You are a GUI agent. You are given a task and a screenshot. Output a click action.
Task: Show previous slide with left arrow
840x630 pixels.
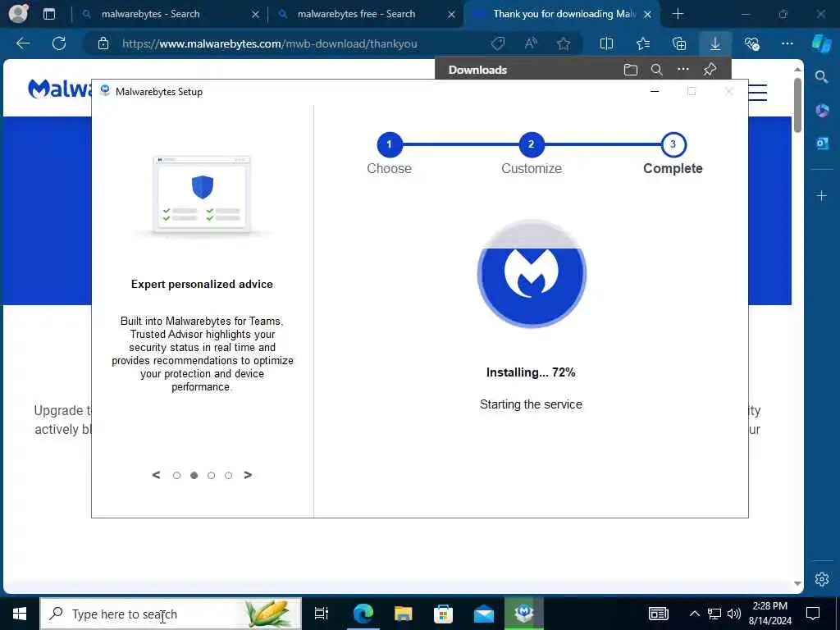point(156,475)
